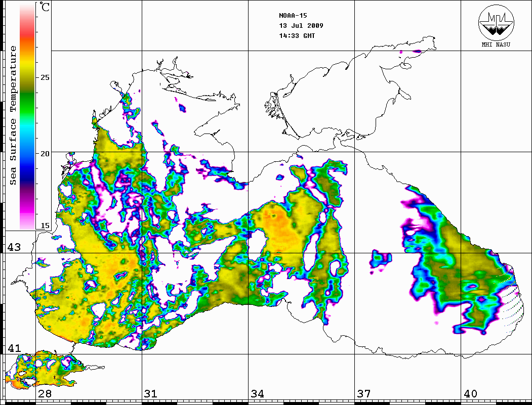The image size is (532, 405).
Task: Click the '31' longitude label
Action: pos(151,393)
